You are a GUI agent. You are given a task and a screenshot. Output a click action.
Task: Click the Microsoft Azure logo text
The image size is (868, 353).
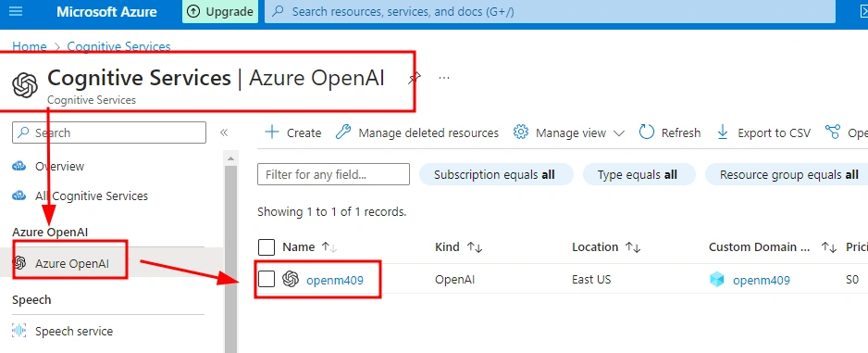(x=106, y=12)
